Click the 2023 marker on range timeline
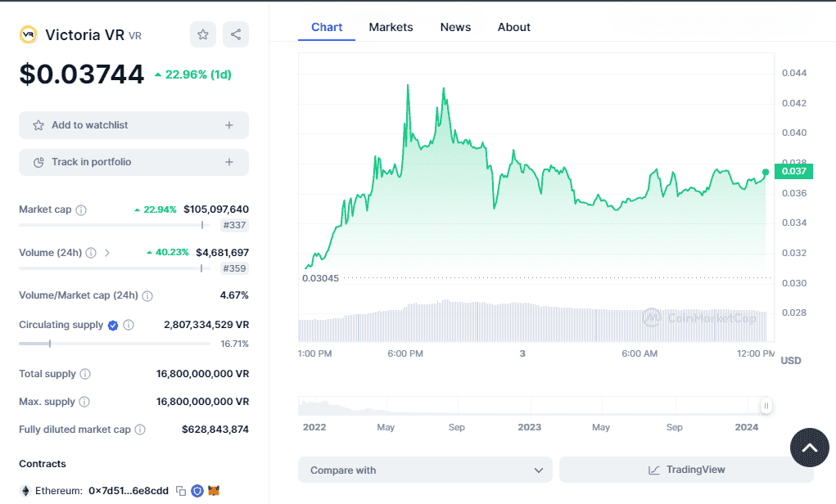Screen dimensions: 836x504 click(x=530, y=427)
